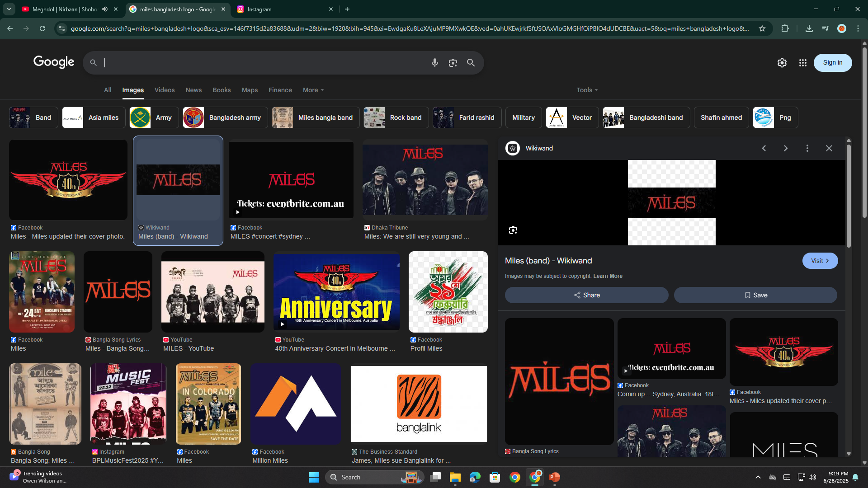The height and width of the screenshot is (488, 868).
Task: Click the browser address bar URL
Action: point(410,28)
